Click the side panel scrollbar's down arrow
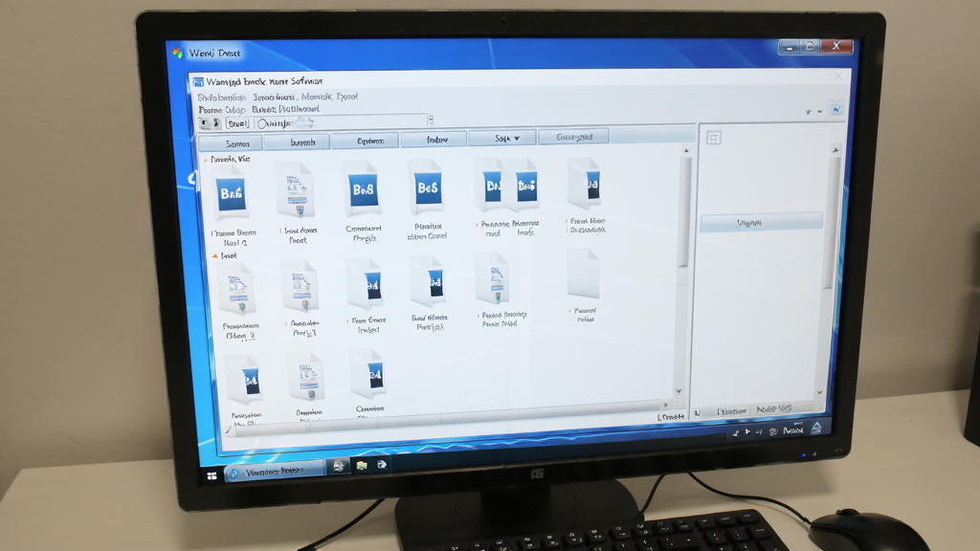The width and height of the screenshot is (980, 551). point(819,392)
